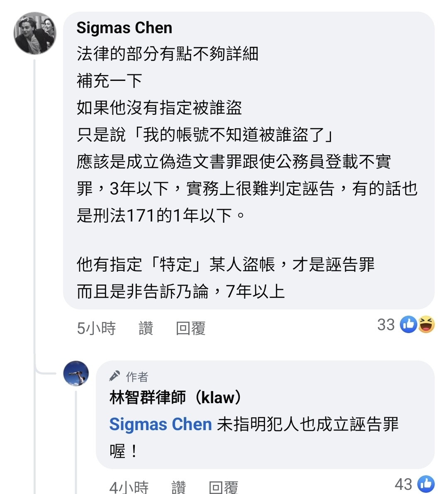448x494 pixels.
Task: Open 林智群律師（klaw）profile name link
Action: tap(175, 397)
